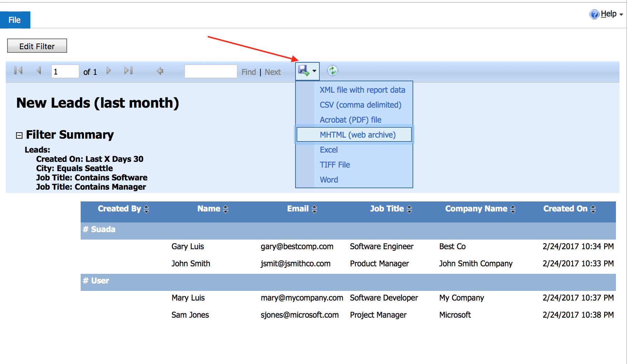Image resolution: width=627 pixels, height=364 pixels.
Task: Go to previous page arrow
Action: [x=39, y=71]
